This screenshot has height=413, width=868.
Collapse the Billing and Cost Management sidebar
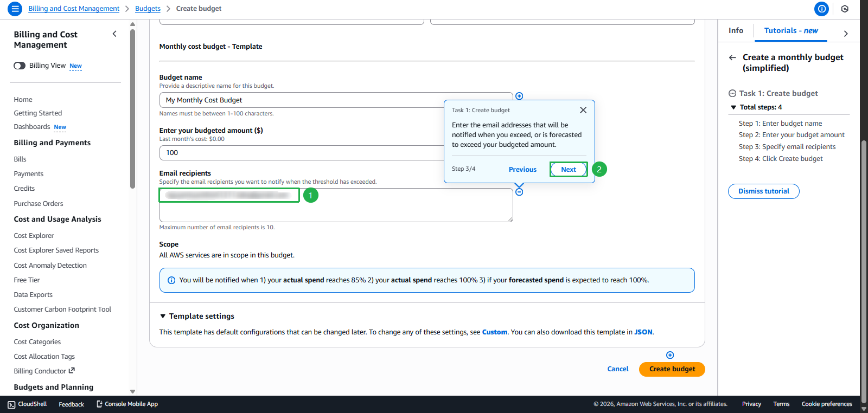click(x=114, y=34)
